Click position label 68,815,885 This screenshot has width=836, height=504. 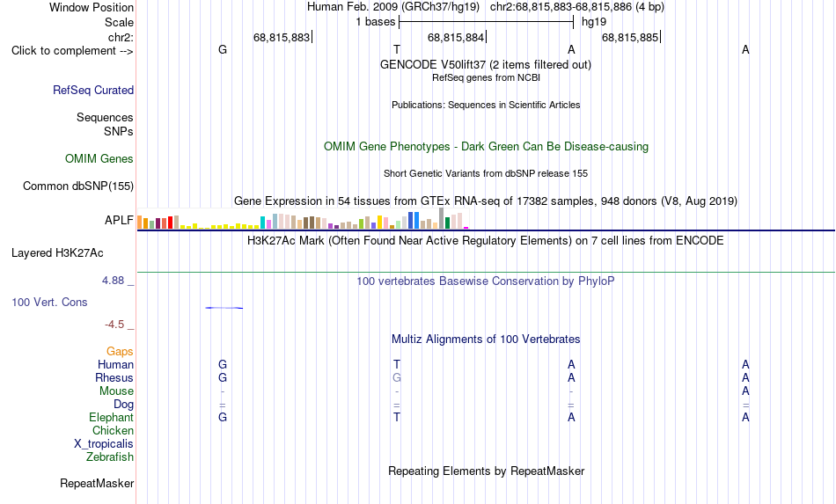[630, 37]
